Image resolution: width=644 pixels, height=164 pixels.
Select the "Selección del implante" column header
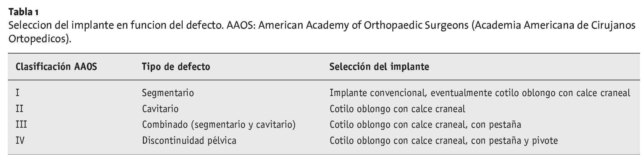379,66
